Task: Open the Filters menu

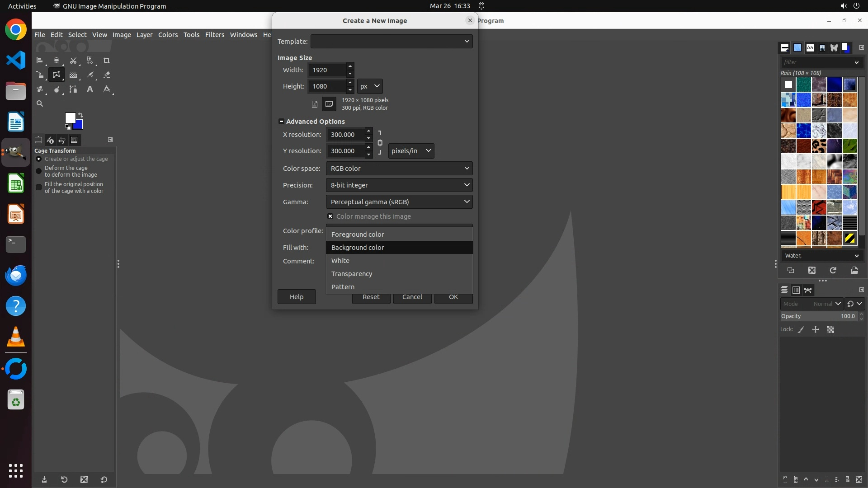Action: (214, 35)
